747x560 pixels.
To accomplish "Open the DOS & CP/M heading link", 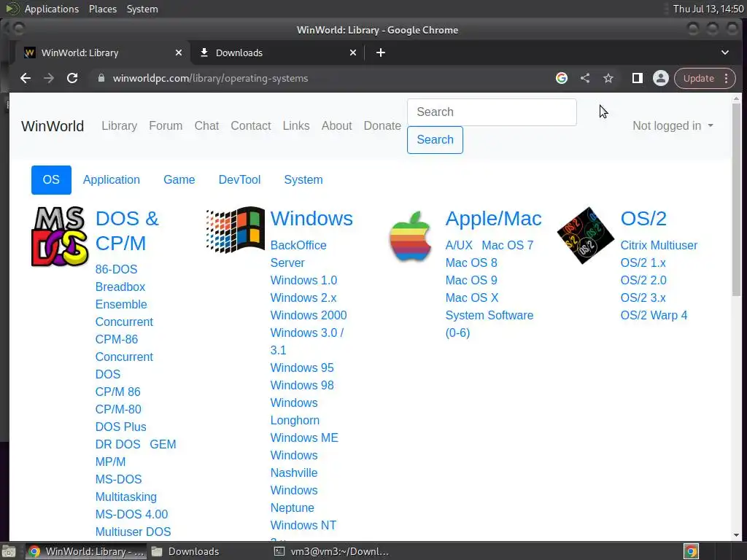I will [127, 231].
